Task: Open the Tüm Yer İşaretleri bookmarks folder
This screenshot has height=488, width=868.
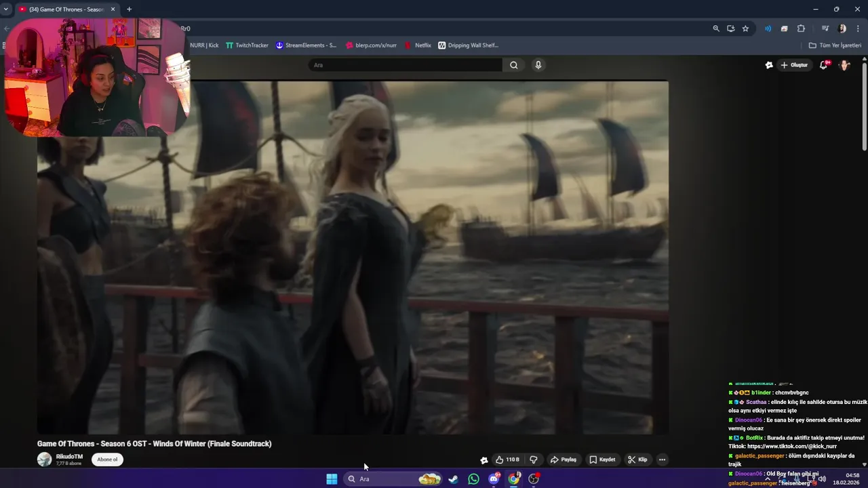Action: [835, 45]
